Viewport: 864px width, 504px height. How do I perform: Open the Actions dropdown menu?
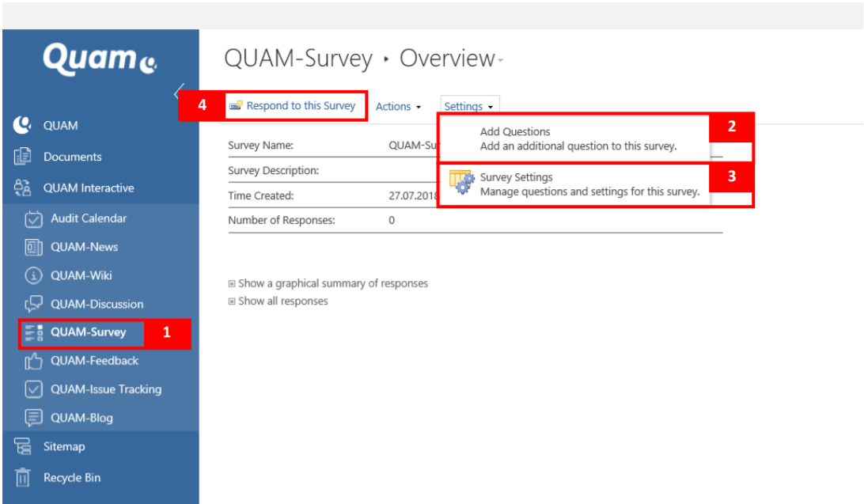pyautogui.click(x=399, y=106)
